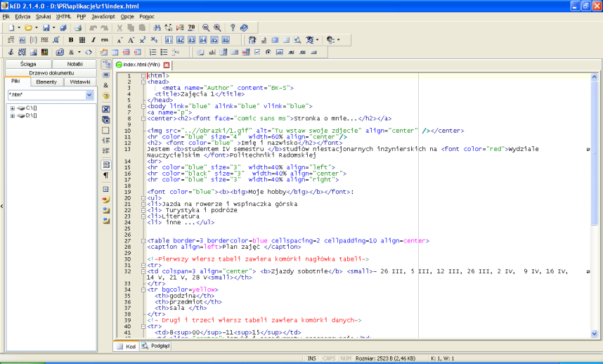Click the form checkbox element icon

click(x=257, y=52)
